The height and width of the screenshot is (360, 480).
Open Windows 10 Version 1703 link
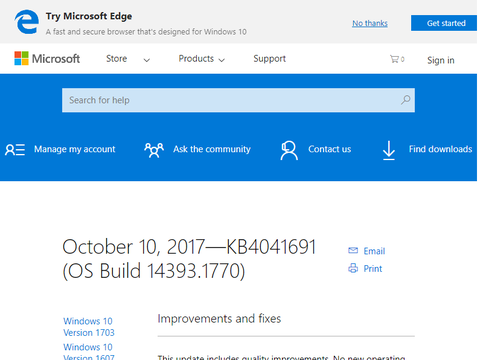[89, 327]
